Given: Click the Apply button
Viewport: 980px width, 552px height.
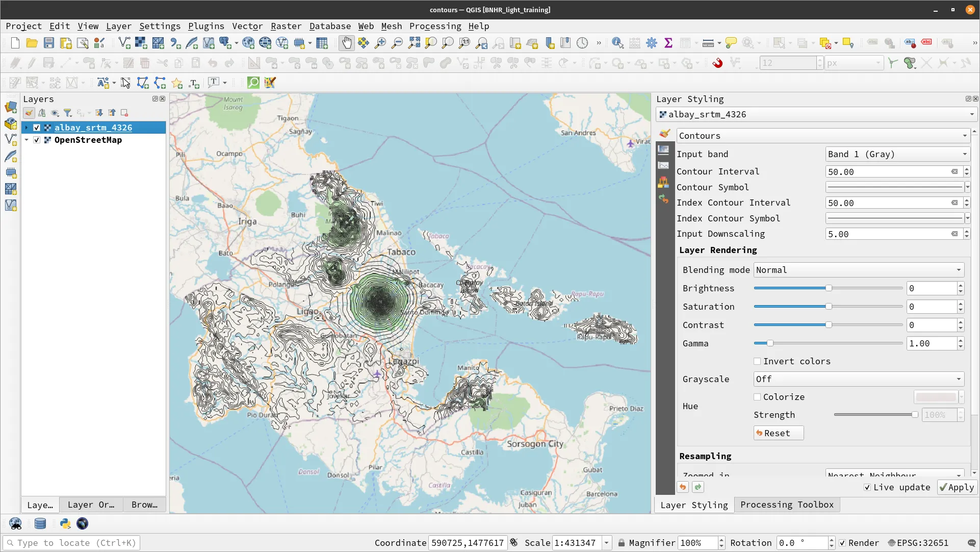Looking at the screenshot, I should pyautogui.click(x=956, y=487).
